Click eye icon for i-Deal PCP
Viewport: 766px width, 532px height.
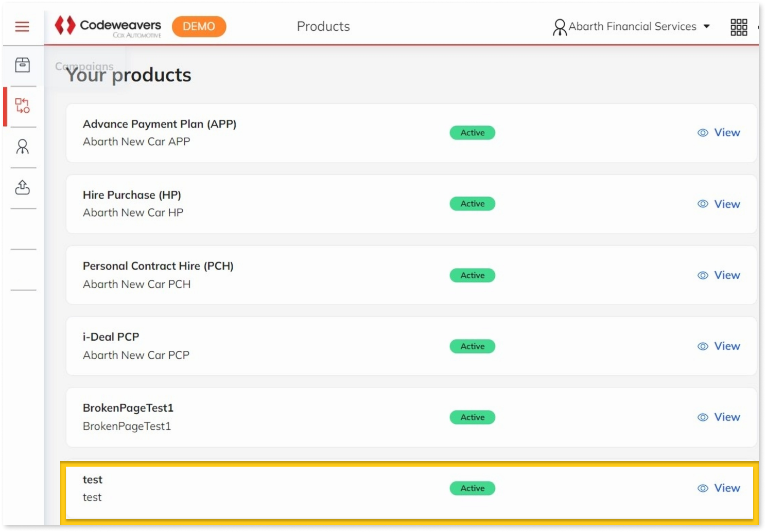tap(703, 346)
